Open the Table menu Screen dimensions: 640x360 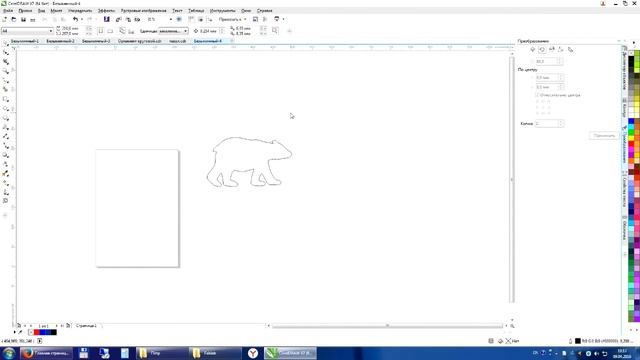point(196,11)
